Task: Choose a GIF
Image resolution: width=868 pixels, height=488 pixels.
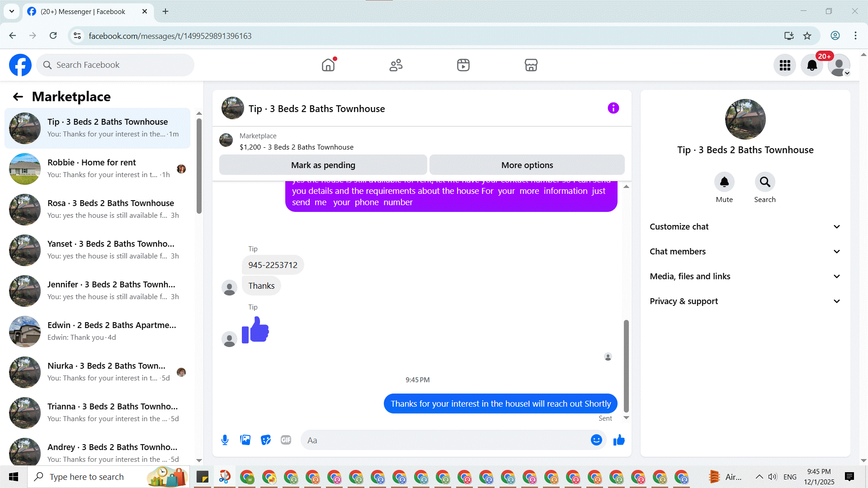Action: point(286,440)
